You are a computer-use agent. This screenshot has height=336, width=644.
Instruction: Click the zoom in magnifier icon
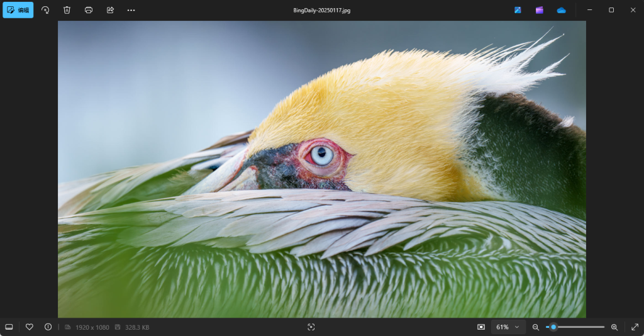[614, 327]
